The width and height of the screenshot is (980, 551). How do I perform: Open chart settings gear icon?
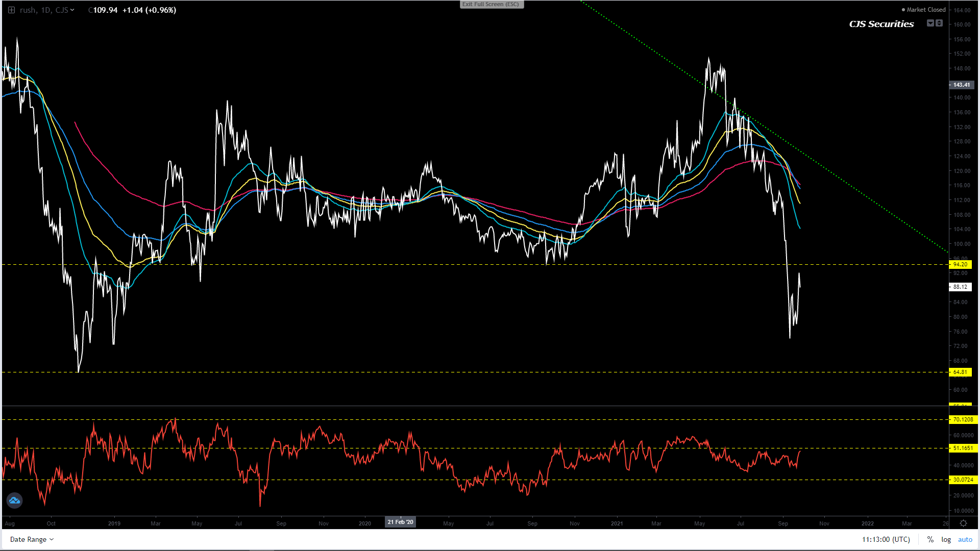[963, 523]
